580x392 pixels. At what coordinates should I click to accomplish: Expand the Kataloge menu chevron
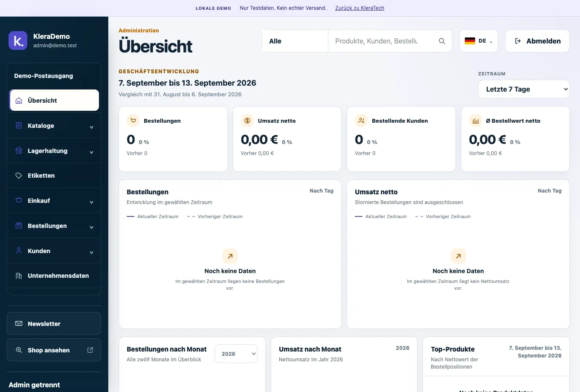point(91,127)
